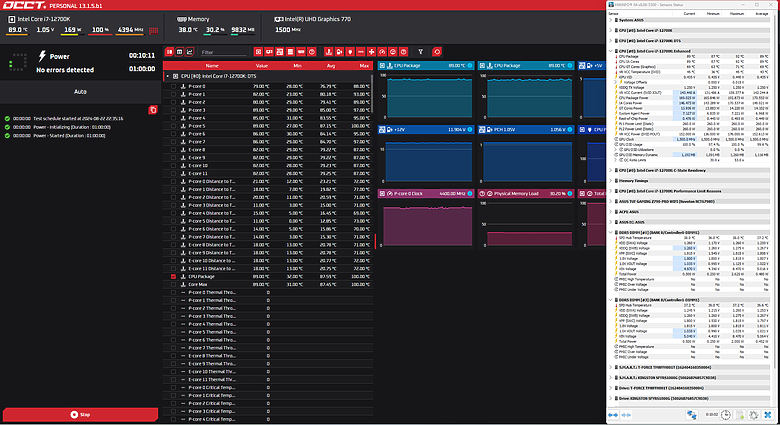Close HWiNFO sensors with blue X icon
Image resolution: width=780 pixels, height=425 pixels.
point(768,415)
